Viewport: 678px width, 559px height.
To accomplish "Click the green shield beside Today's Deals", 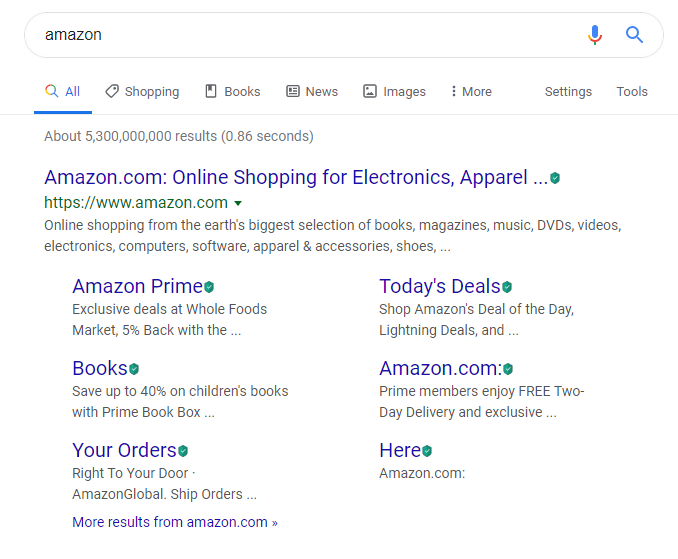I will click(507, 287).
